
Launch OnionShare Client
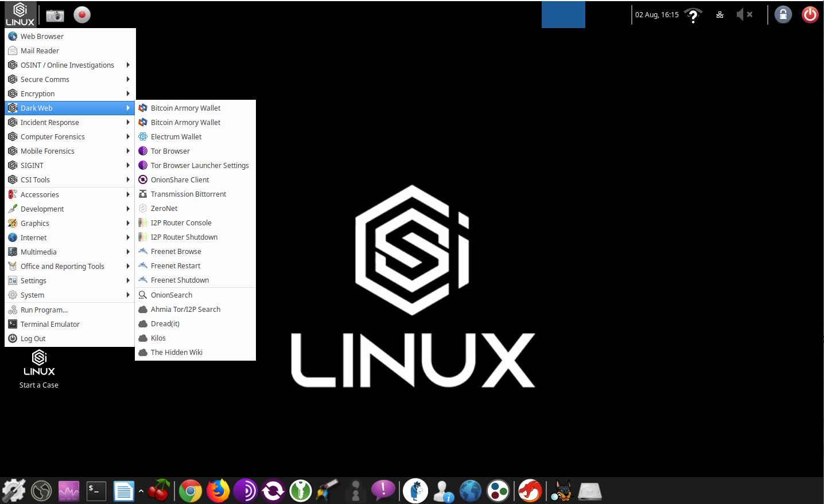tap(195, 179)
